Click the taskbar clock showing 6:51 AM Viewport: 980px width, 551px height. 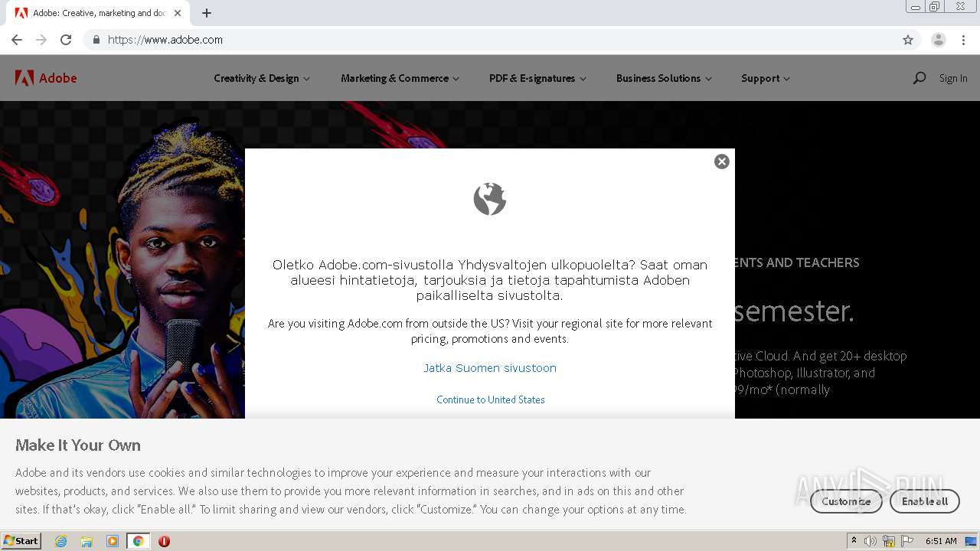pos(941,541)
